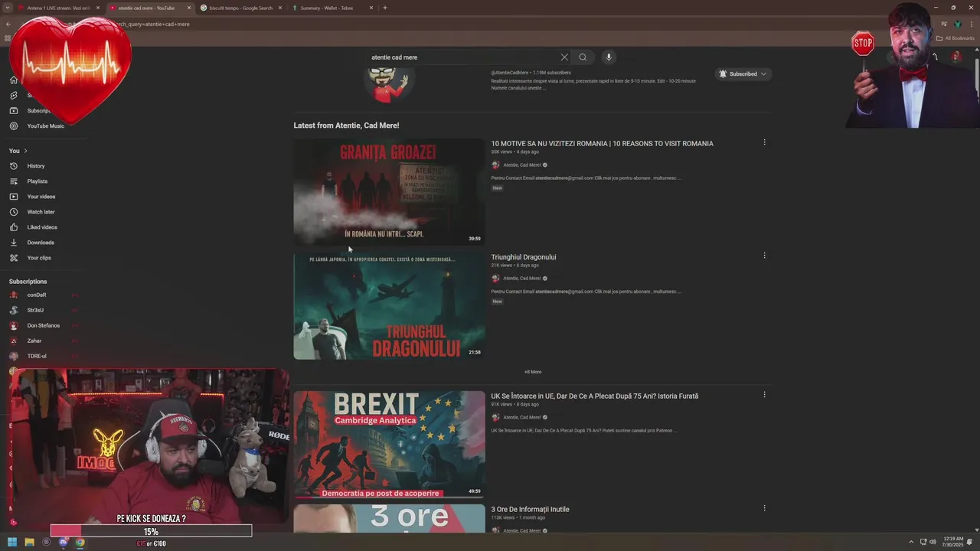Image resolution: width=980 pixels, height=551 pixels.
Task: Click the magnifier search button
Action: click(583, 57)
